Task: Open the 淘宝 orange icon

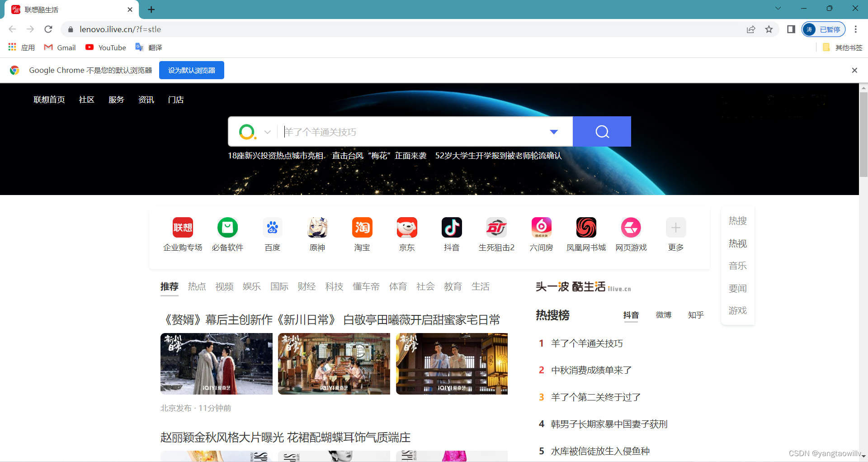Action: coord(362,227)
